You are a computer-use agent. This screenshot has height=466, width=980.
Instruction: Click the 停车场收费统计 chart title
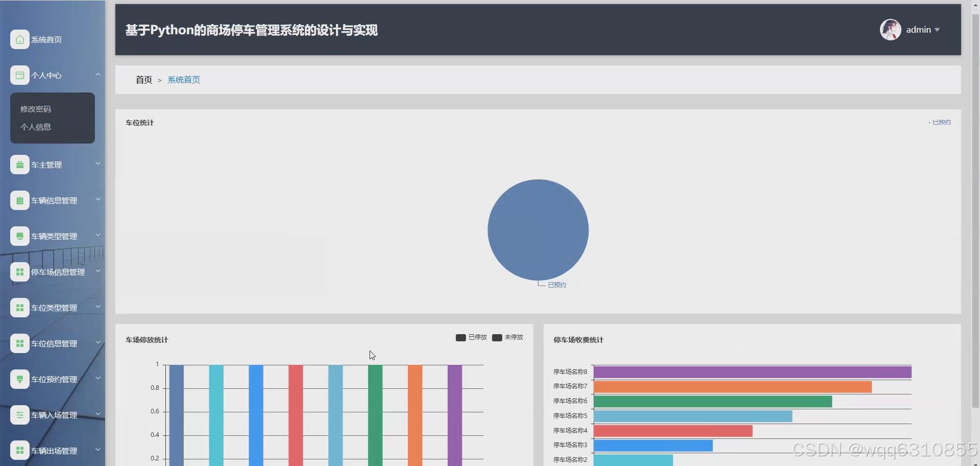point(578,340)
